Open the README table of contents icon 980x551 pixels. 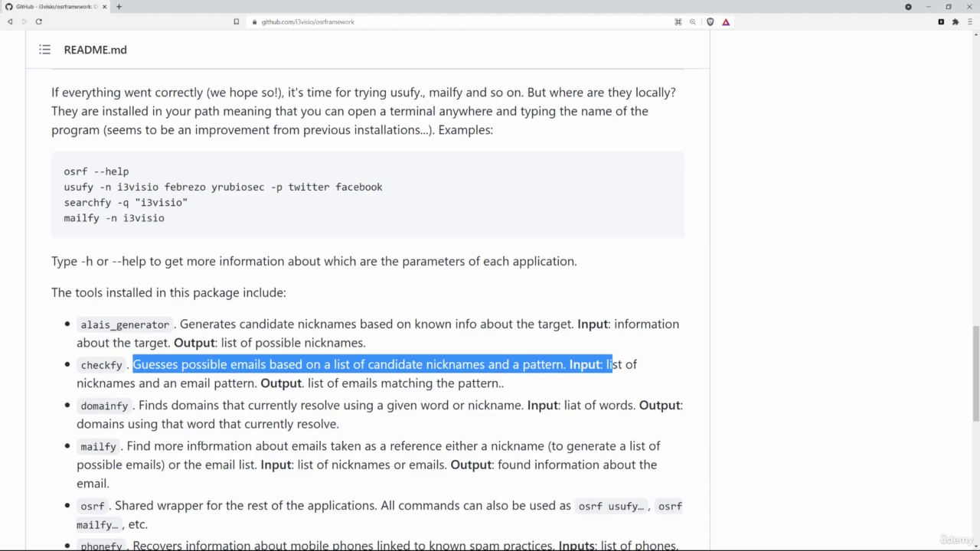[x=45, y=50]
